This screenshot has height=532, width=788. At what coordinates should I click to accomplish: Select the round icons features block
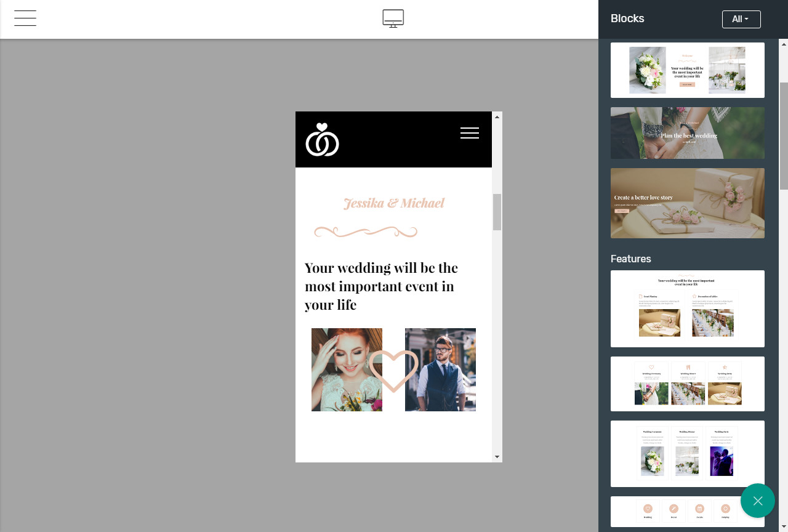click(x=688, y=512)
